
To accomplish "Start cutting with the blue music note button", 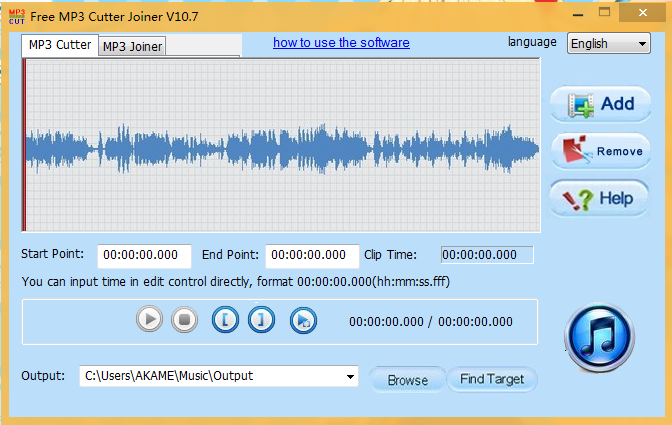I will click(x=600, y=337).
